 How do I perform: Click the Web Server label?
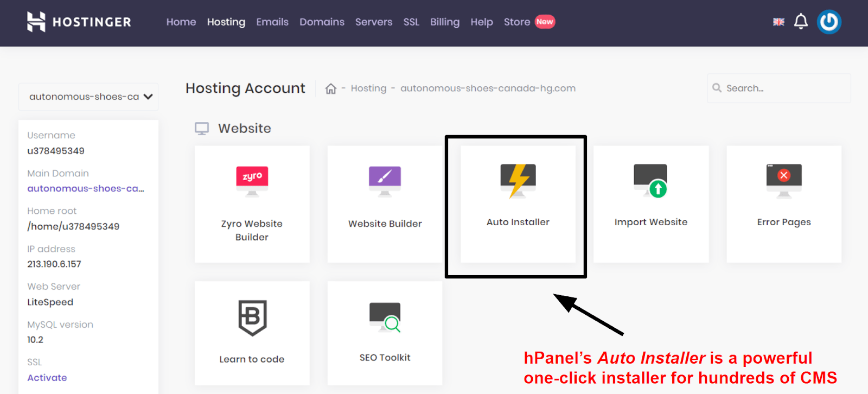coord(54,287)
